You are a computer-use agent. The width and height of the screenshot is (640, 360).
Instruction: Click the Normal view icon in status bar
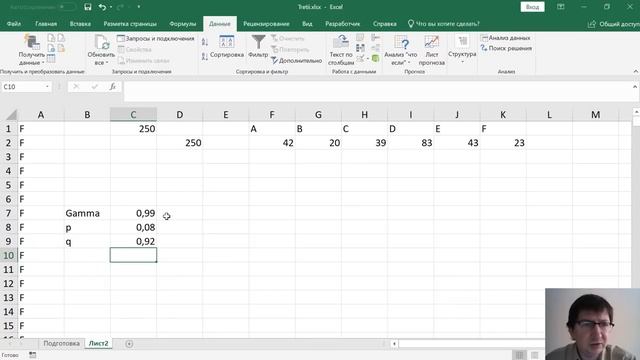pos(519,355)
